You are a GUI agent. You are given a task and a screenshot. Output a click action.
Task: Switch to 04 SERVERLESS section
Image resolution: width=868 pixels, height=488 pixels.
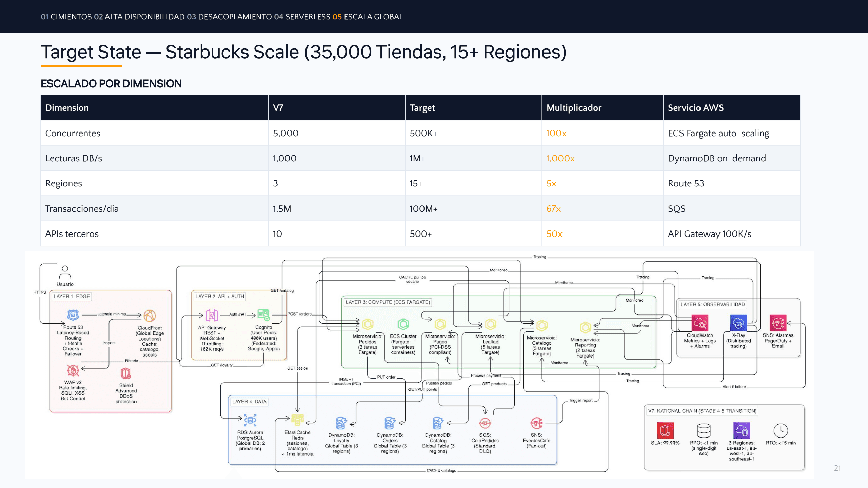pyautogui.click(x=302, y=17)
